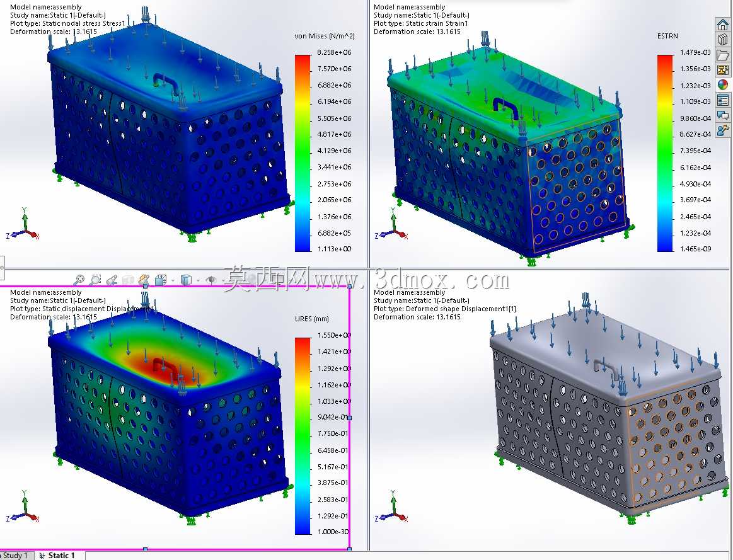Expand the View Orientation dropdown arrow
The height and width of the screenshot is (560, 733).
click(x=173, y=280)
